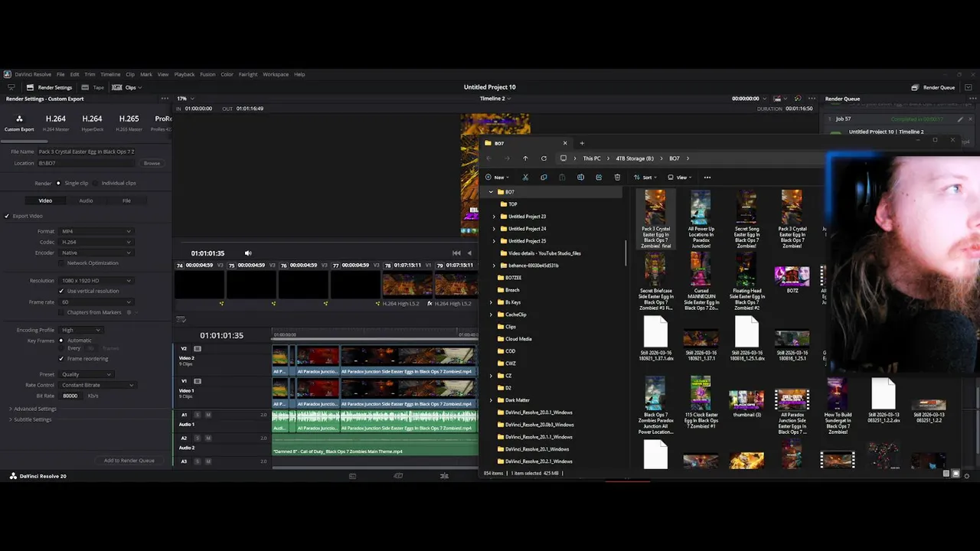Open the Render Queue toolbar button
The height and width of the screenshot is (551, 980).
tap(934, 87)
